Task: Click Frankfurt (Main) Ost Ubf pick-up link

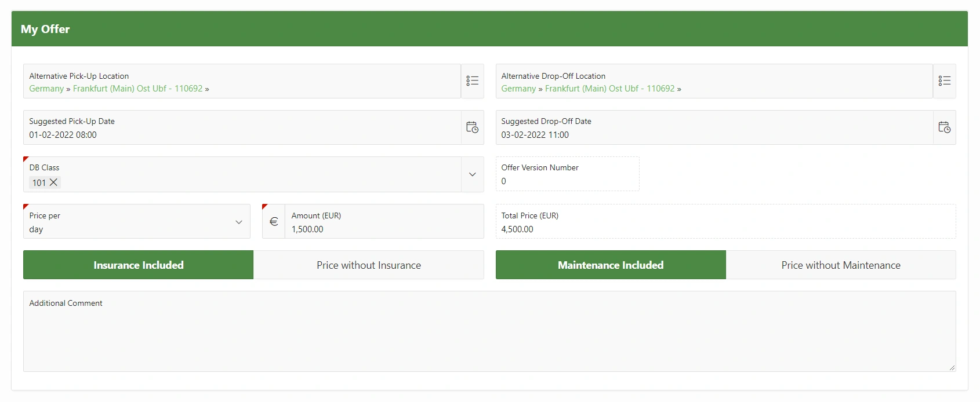Action: click(137, 89)
